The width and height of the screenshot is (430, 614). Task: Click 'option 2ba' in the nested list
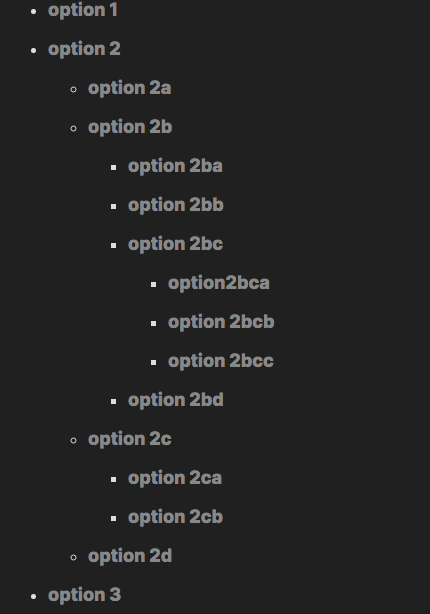[x=175, y=166]
